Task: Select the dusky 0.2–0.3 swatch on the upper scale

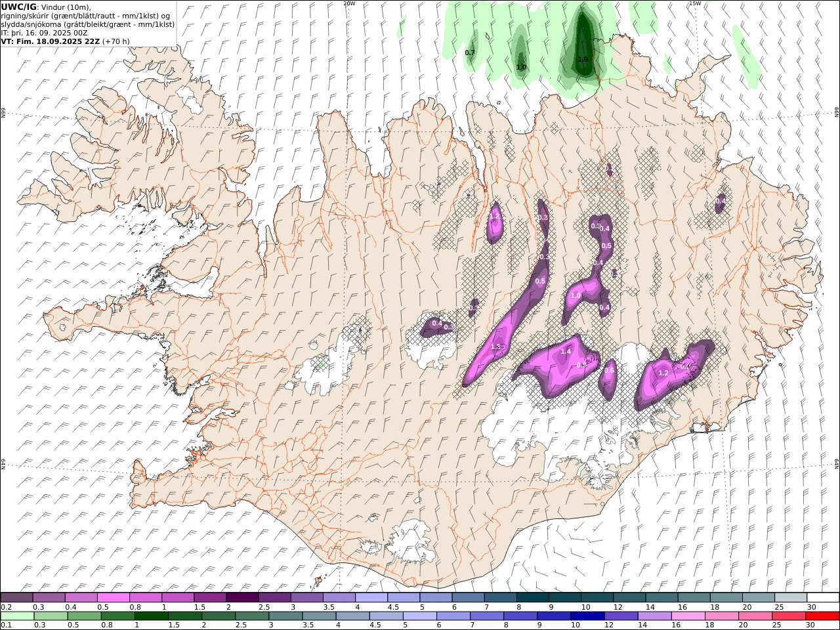Action: 16,598
